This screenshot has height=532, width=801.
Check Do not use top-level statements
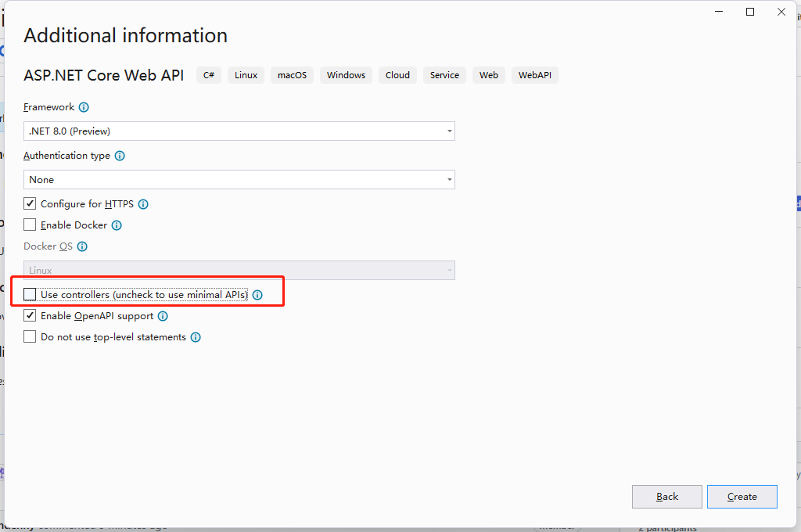[29, 336]
